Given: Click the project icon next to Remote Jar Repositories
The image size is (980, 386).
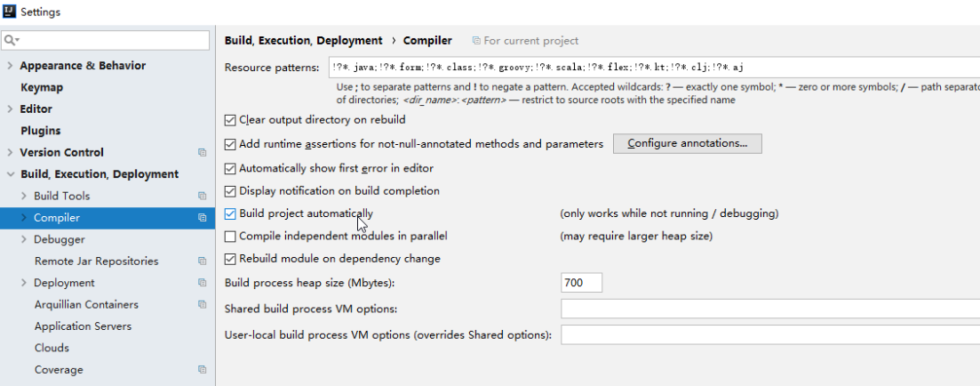Looking at the screenshot, I should [202, 261].
